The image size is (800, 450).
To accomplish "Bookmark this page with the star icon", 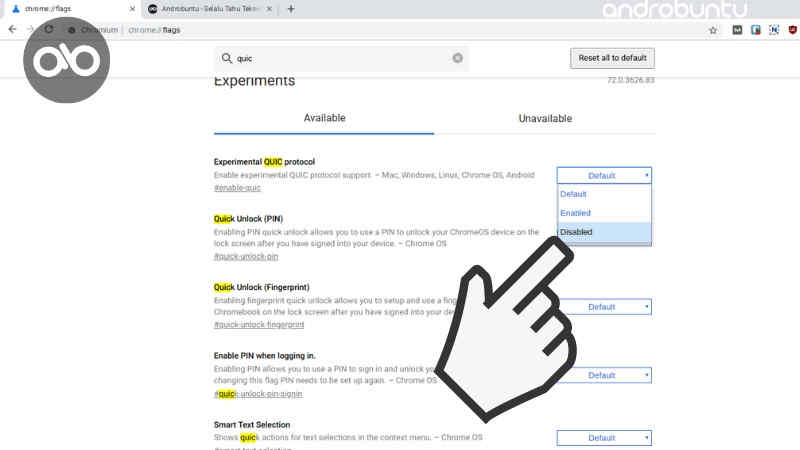I will (x=713, y=30).
